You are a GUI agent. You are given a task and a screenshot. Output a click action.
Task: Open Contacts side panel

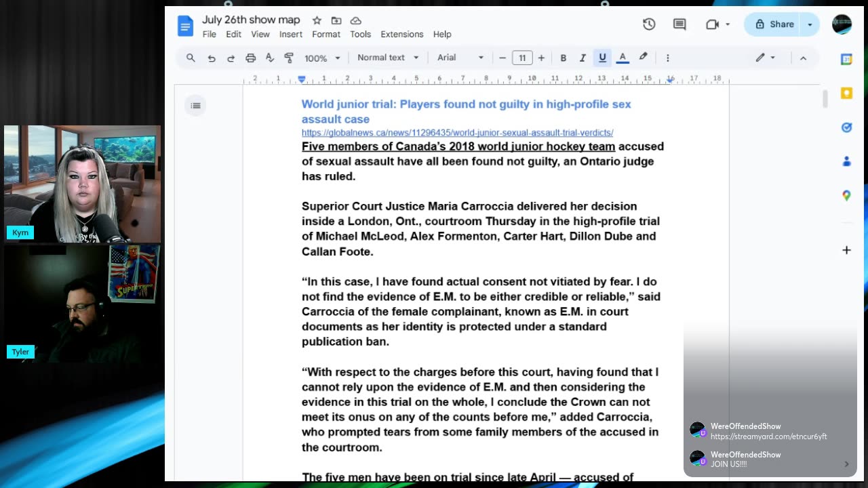[846, 161]
